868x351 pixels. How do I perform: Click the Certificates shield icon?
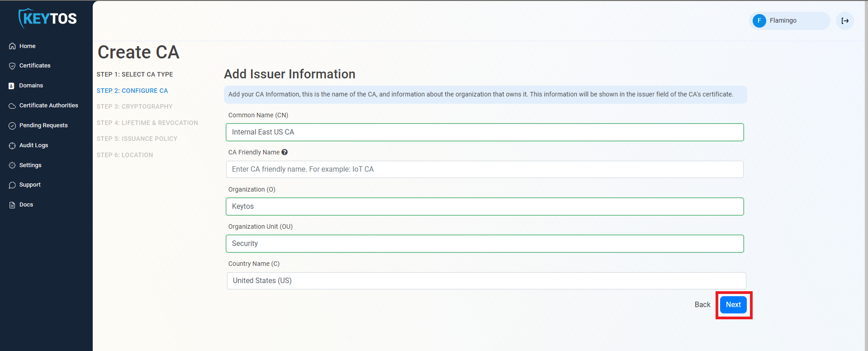(12, 66)
